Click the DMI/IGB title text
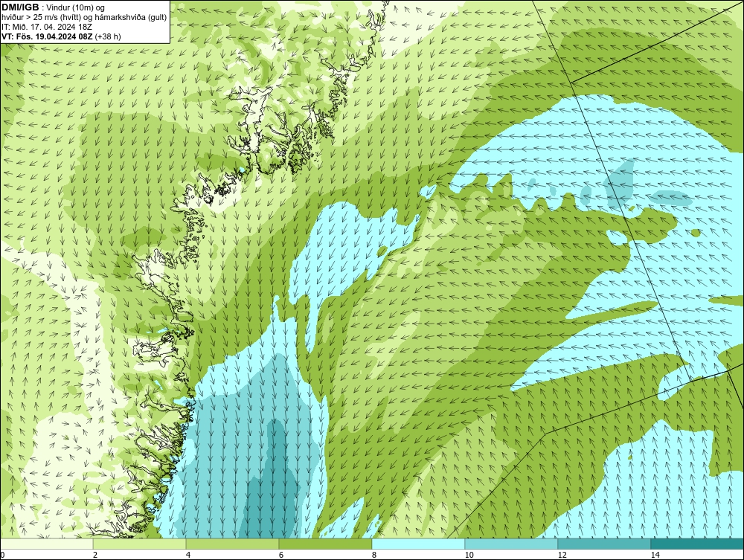Screen dimensions: 744x560 click(x=20, y=7)
